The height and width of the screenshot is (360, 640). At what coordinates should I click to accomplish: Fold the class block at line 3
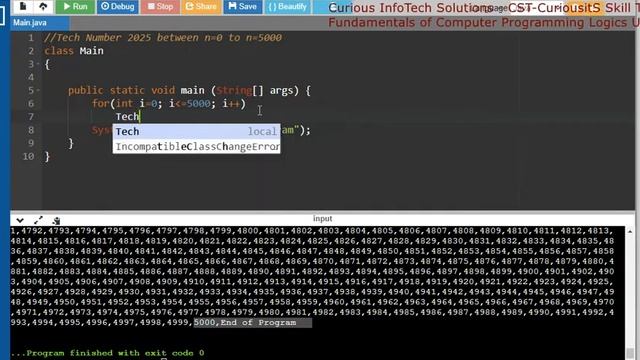(x=38, y=64)
